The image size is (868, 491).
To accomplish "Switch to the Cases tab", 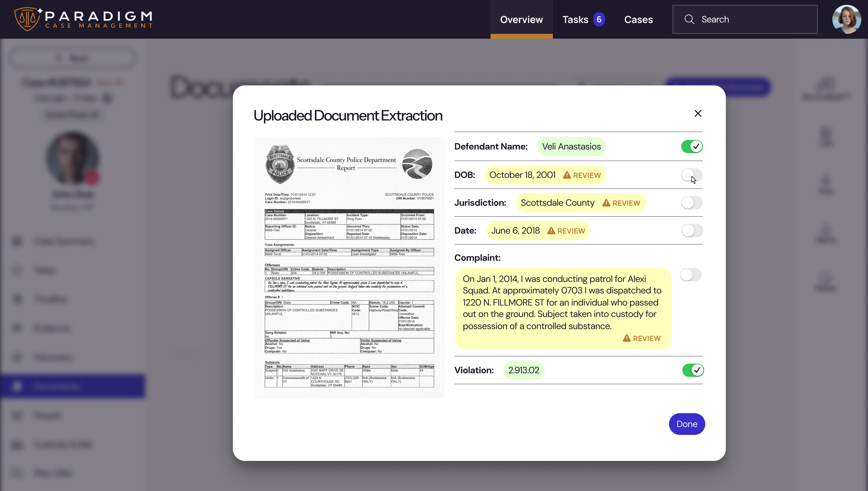I will click(x=638, y=19).
